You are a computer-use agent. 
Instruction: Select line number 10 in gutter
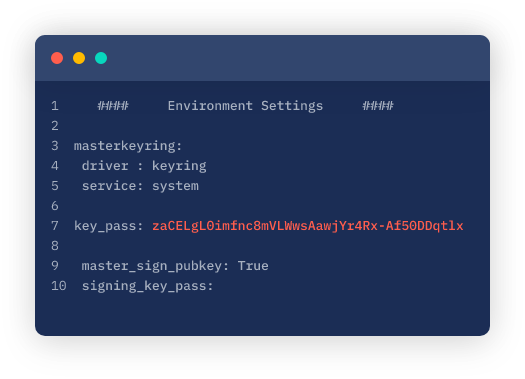(x=59, y=286)
